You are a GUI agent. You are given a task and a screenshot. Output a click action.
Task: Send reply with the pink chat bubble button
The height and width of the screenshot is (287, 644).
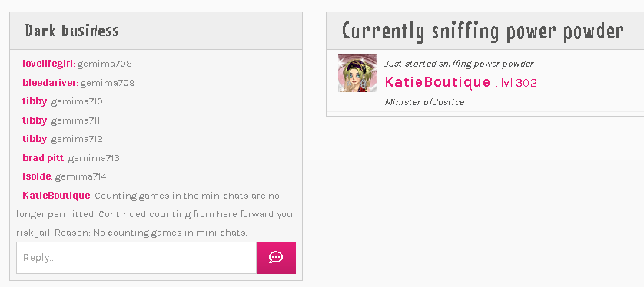pos(276,258)
